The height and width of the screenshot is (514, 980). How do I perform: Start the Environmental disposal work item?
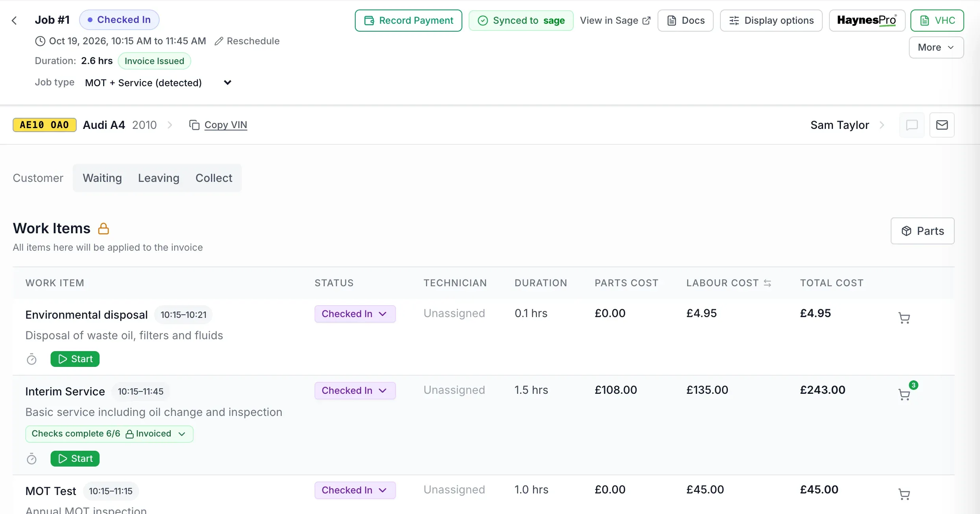click(75, 359)
